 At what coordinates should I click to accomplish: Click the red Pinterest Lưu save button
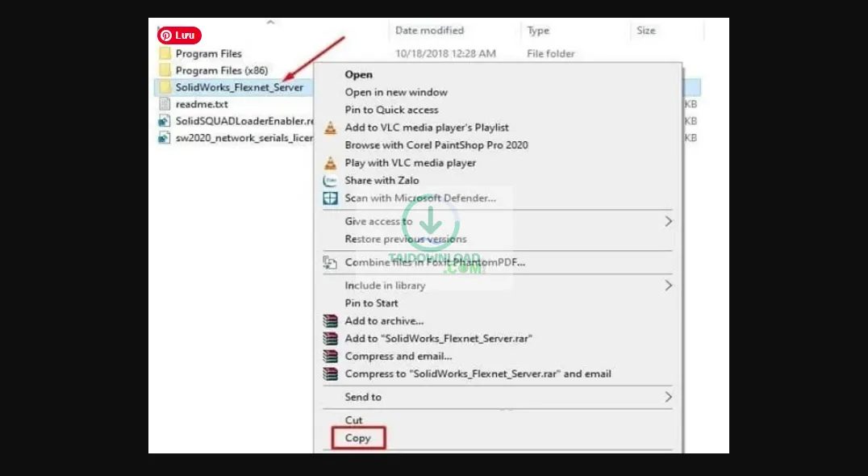coord(178,35)
